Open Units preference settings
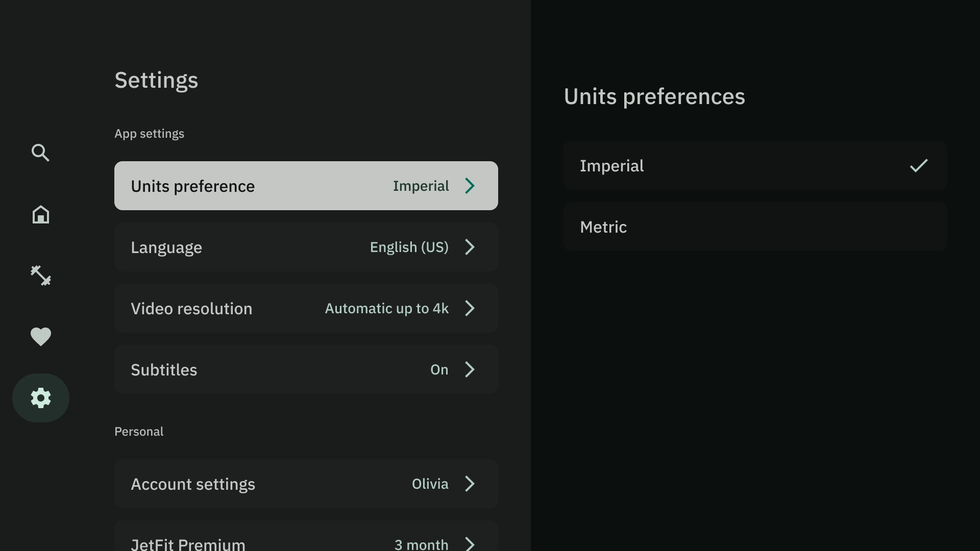The image size is (980, 551). pyautogui.click(x=306, y=186)
